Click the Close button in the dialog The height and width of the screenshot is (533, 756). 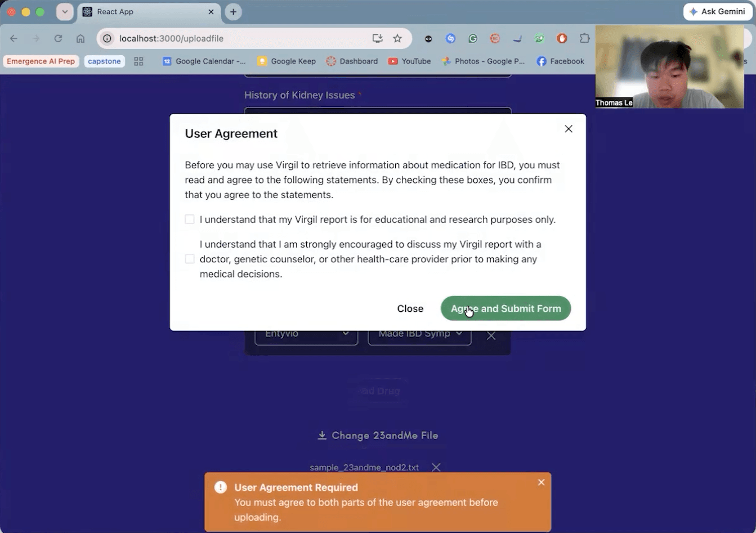pos(410,308)
